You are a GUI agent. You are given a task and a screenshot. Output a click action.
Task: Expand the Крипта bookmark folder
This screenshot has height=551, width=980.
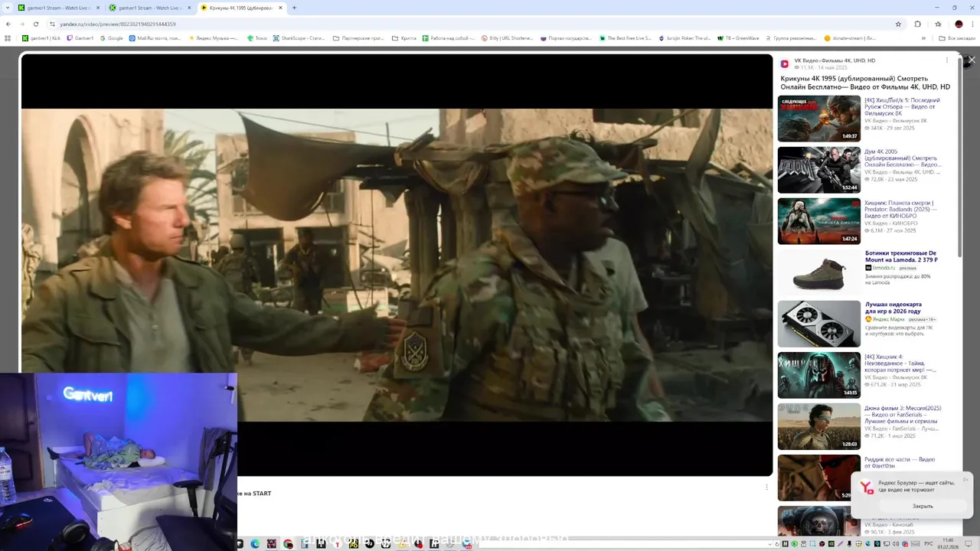404,37
